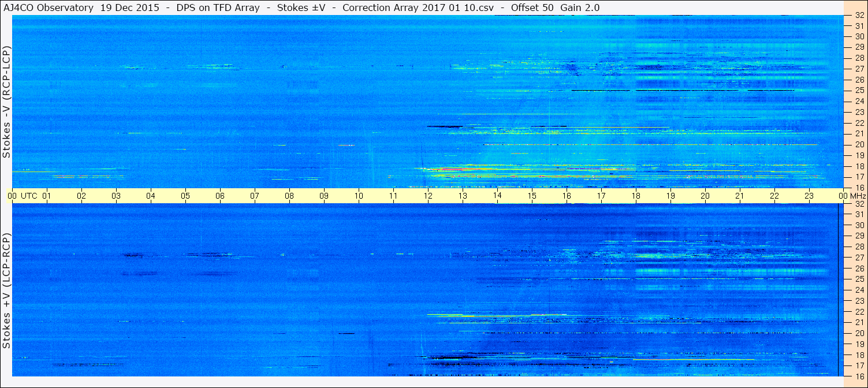Click the "Stokes ±V" header text
The width and height of the screenshot is (868, 388).
[300, 8]
